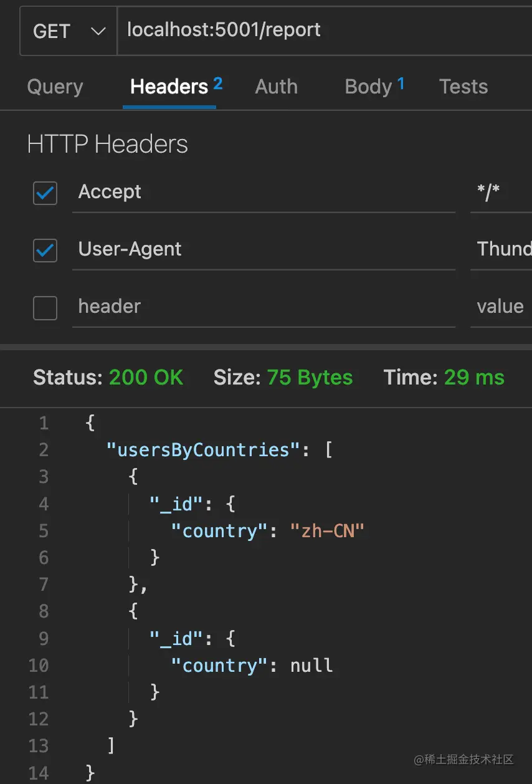
Task: Edit the User-Agent value field
Action: point(503,249)
